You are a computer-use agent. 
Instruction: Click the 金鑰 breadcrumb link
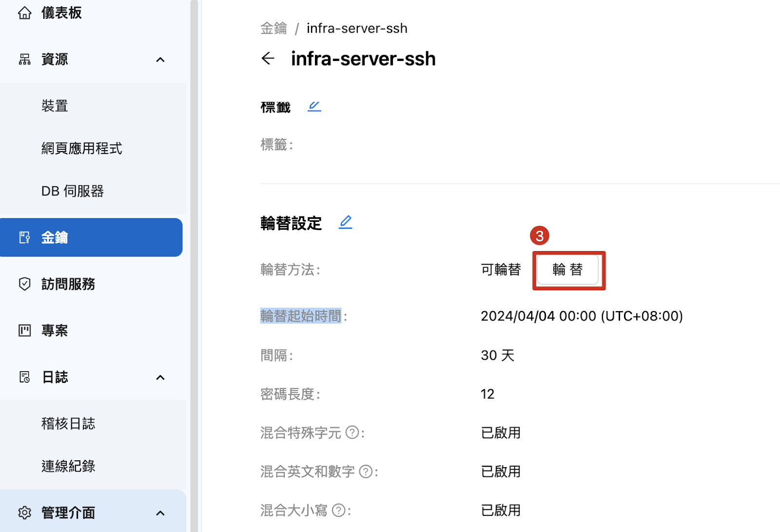click(273, 28)
